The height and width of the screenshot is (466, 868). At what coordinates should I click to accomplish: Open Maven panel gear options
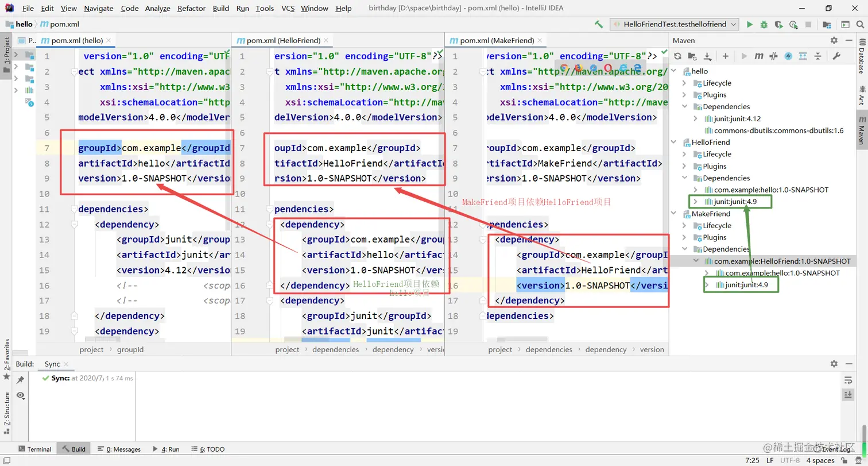(x=834, y=40)
